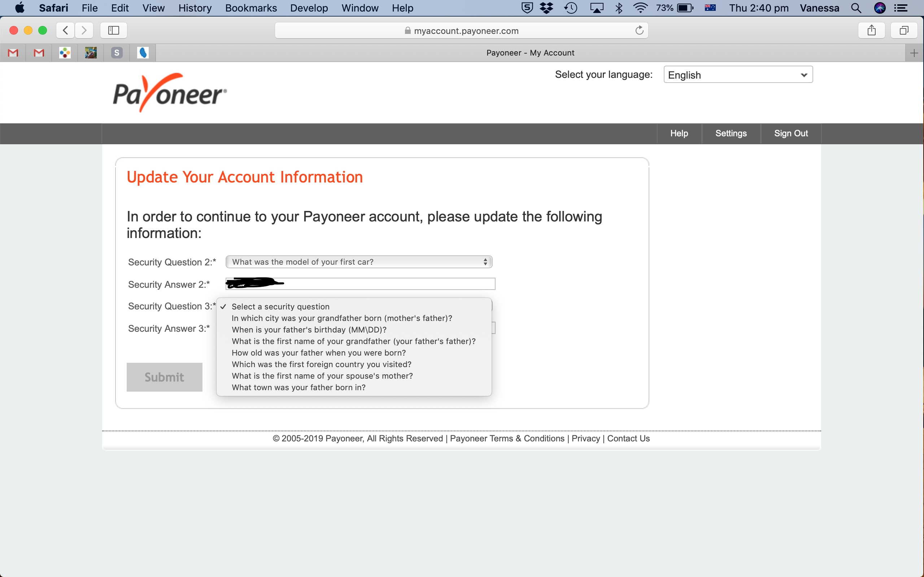
Task: Open the Develop menu
Action: pyautogui.click(x=309, y=8)
